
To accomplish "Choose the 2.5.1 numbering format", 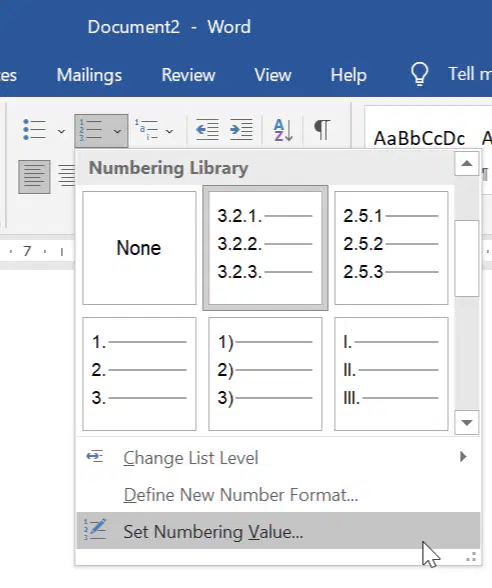I will pos(391,248).
